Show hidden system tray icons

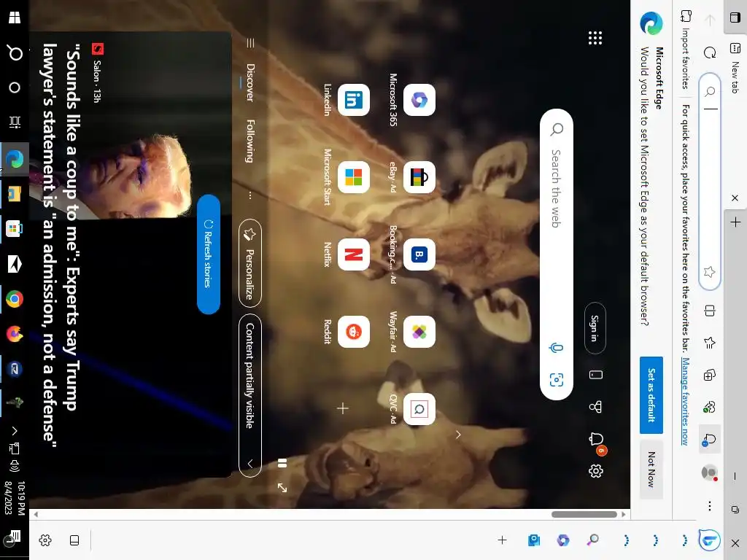point(15,431)
